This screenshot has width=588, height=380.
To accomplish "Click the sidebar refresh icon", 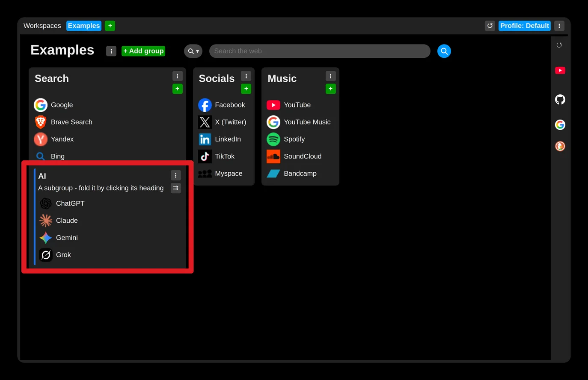I will 559,45.
